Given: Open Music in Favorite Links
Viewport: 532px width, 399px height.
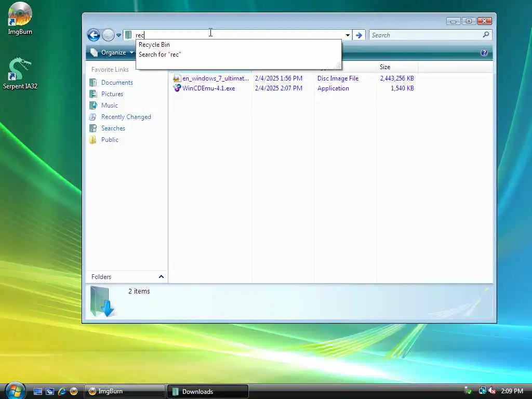Looking at the screenshot, I should [110, 105].
